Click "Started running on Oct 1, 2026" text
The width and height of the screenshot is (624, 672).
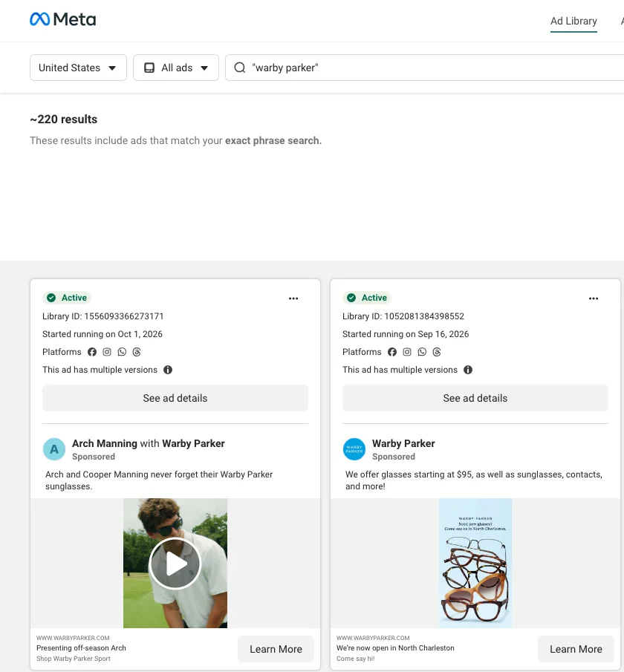tap(103, 334)
